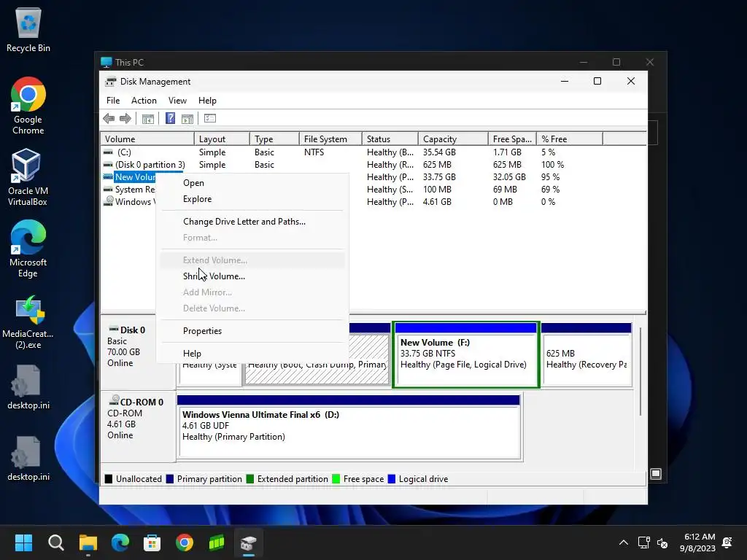The height and width of the screenshot is (560, 747).
Task: Click the green Free space legend swatch
Action: point(336,479)
